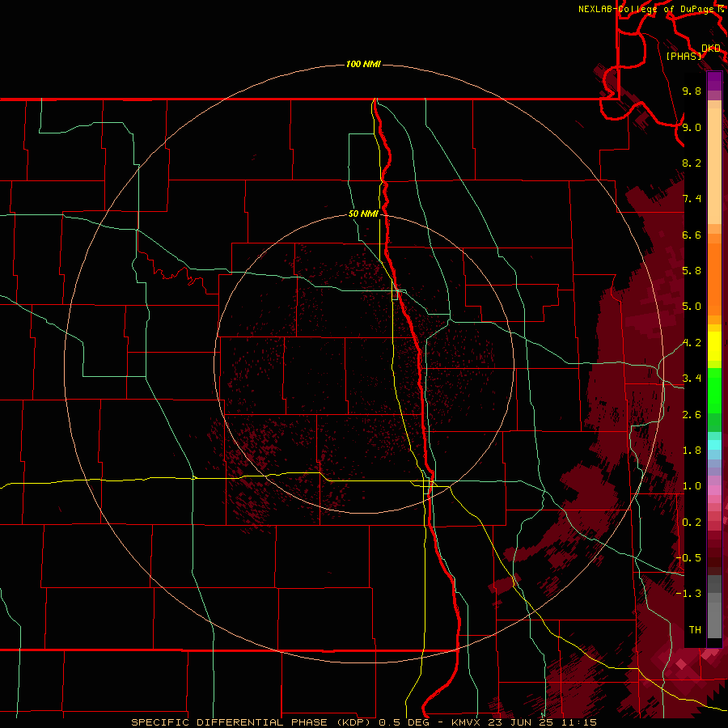
Task: Click the Specific Differential Phase caption text
Action: click(364, 722)
